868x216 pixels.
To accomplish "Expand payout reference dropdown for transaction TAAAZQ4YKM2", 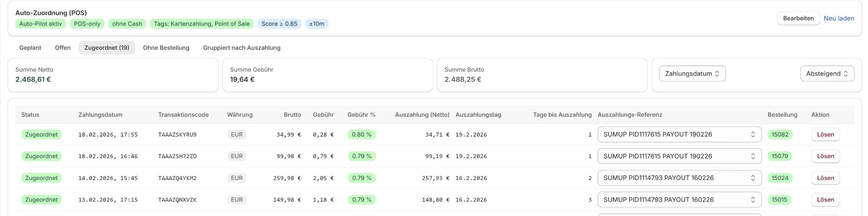I will pyautogui.click(x=679, y=178).
